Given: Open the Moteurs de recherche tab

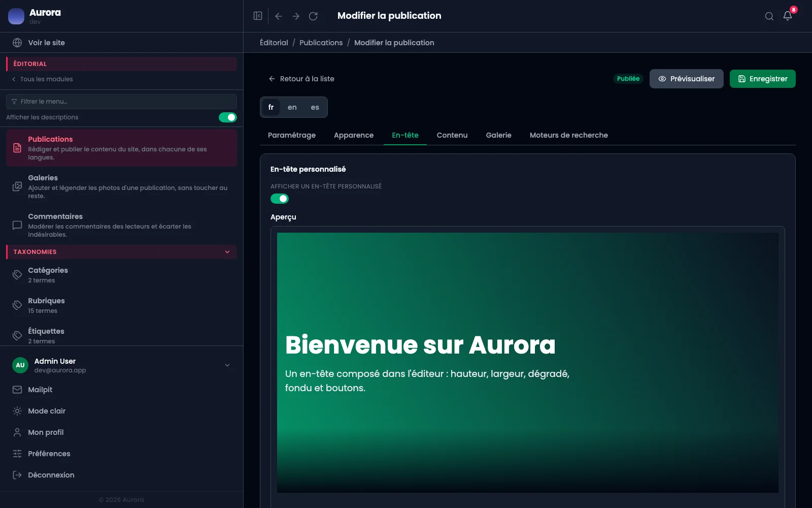Looking at the screenshot, I should coord(569,135).
